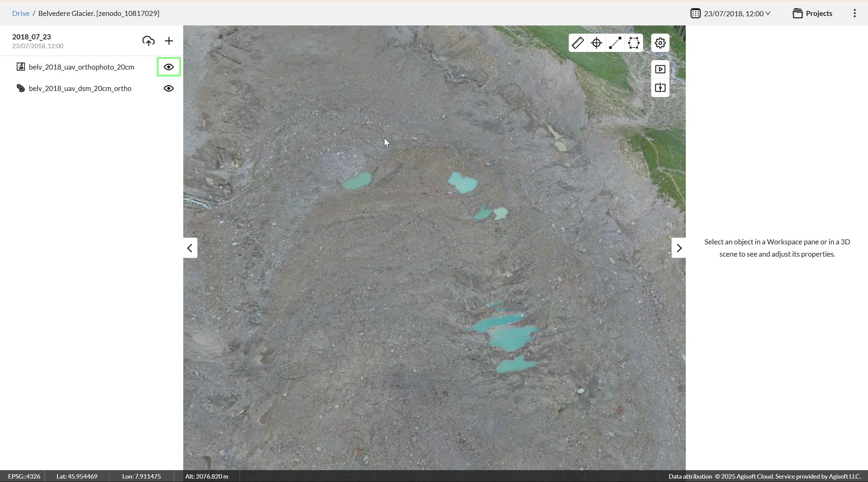
Task: Collapse the left workspace pane arrow
Action: pos(190,248)
